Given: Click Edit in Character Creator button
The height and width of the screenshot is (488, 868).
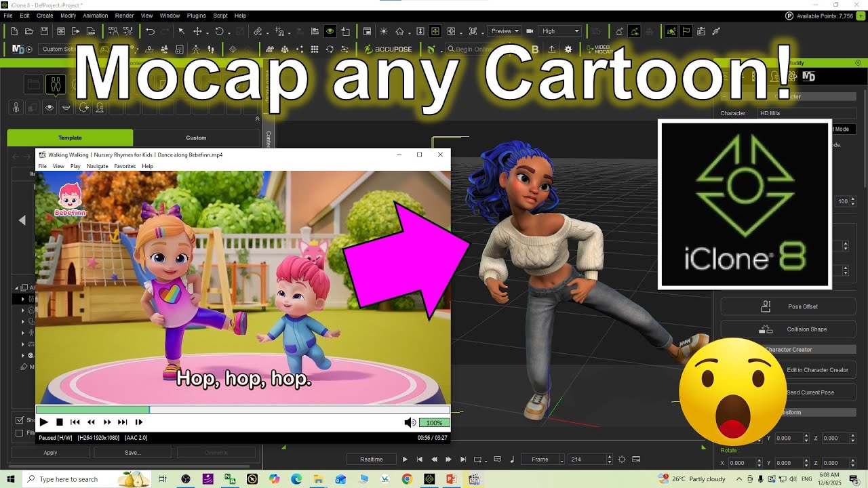Looking at the screenshot, I should pos(817,370).
